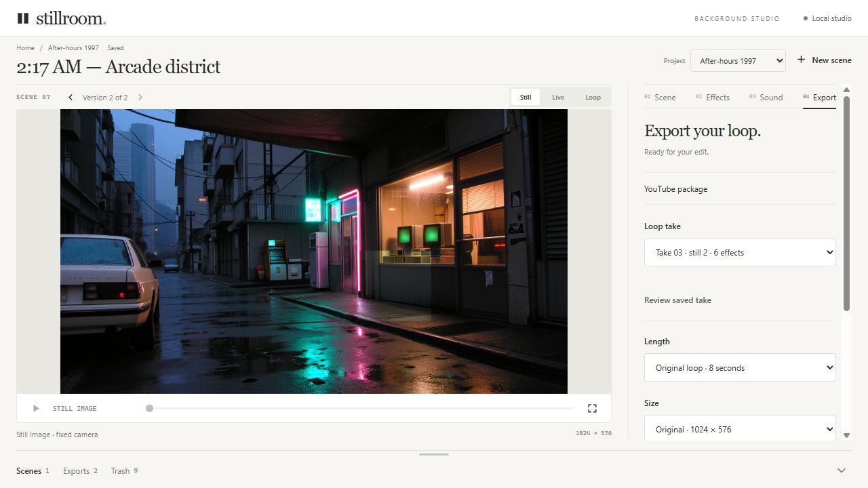Open the Size dropdown
Image resolution: width=868 pixels, height=488 pixels.
click(x=740, y=429)
